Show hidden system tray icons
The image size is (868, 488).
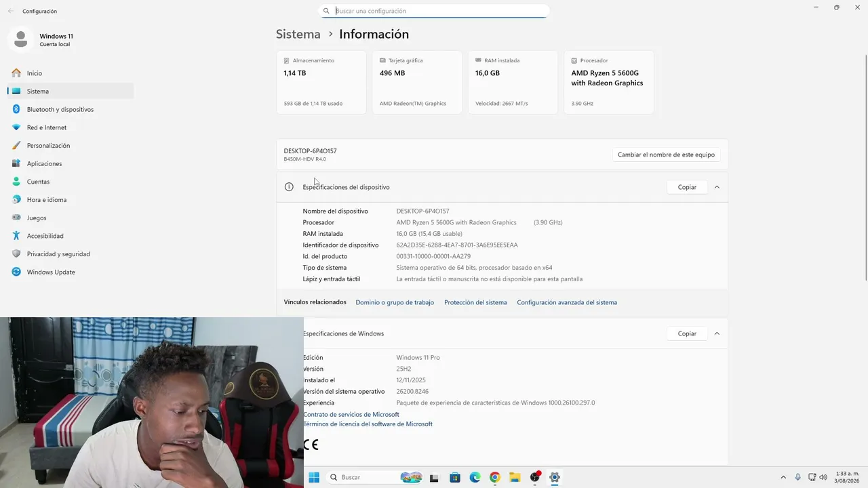[x=783, y=477]
